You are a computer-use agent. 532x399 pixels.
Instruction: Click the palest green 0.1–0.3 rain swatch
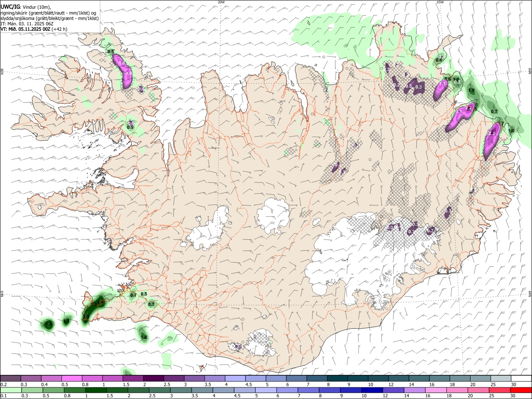(11, 390)
